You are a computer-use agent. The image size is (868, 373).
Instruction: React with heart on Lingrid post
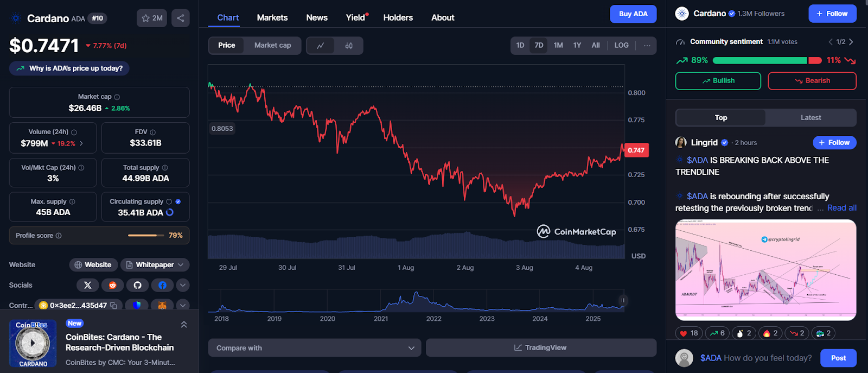689,333
